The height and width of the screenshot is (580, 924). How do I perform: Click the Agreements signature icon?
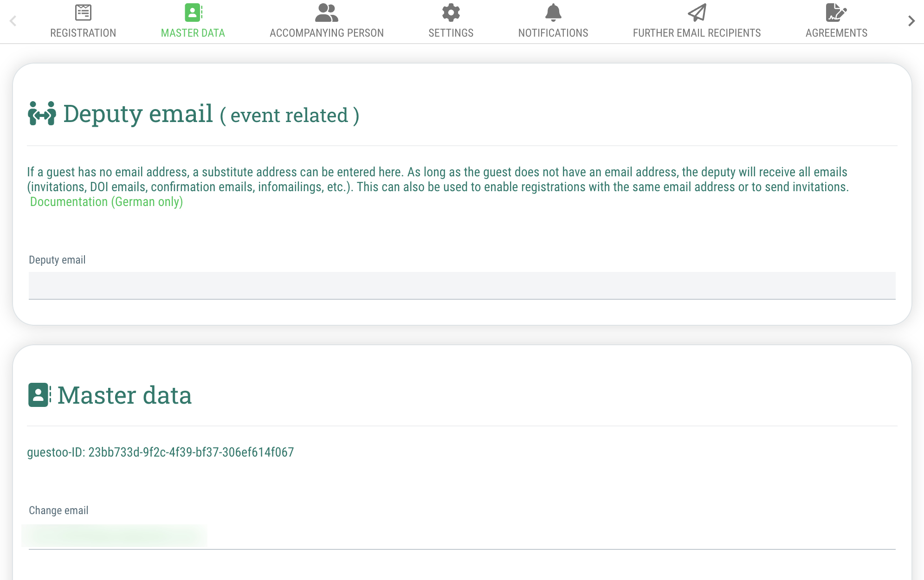pyautogui.click(x=836, y=13)
